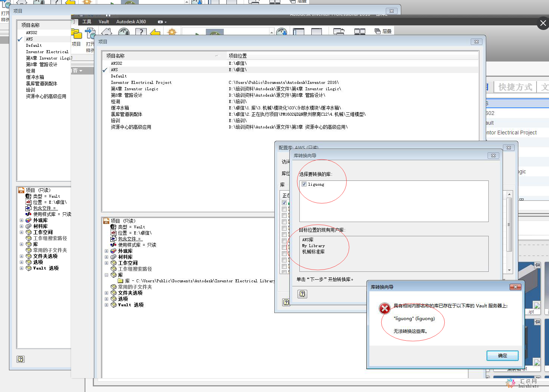The height and width of the screenshot is (392, 549).
Task: Click the 材料库 icon in front project tree
Action: 113,257
